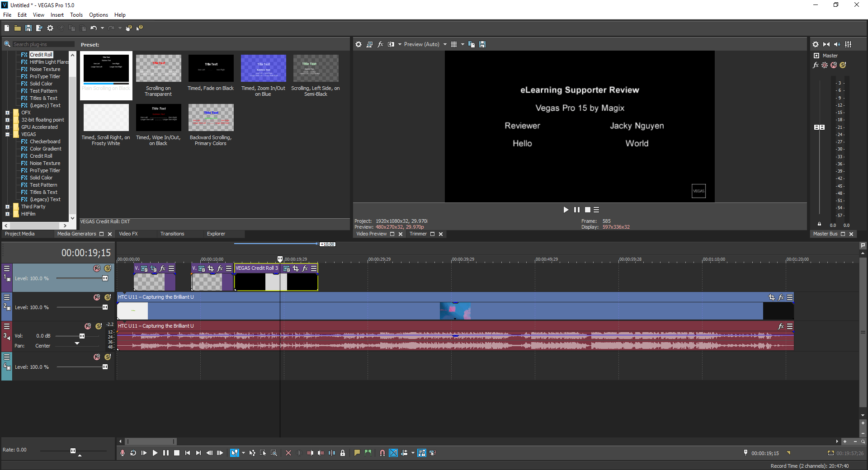The height and width of the screenshot is (470, 868).
Task: Click the Save project icon in main toolbar
Action: (28, 28)
